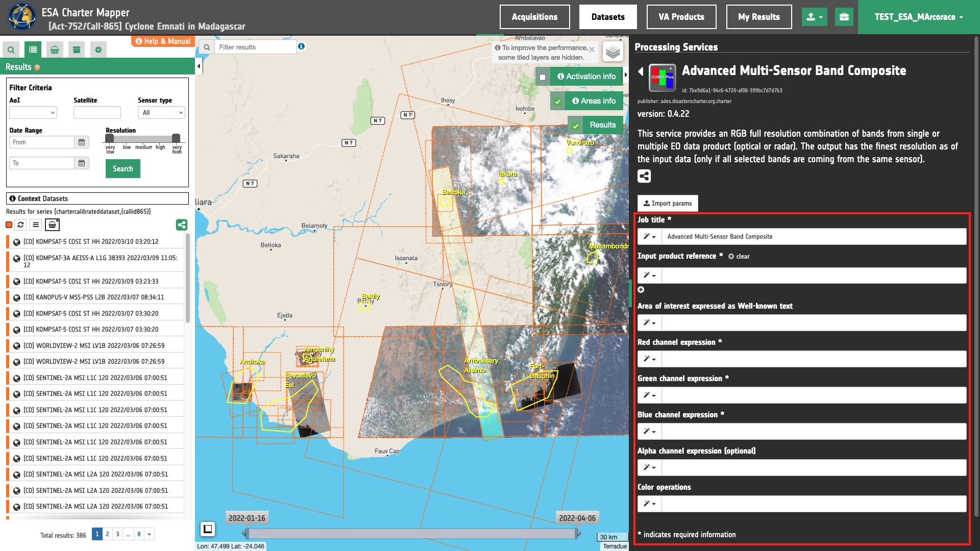
Task: Open the map layers switcher
Action: [x=612, y=52]
